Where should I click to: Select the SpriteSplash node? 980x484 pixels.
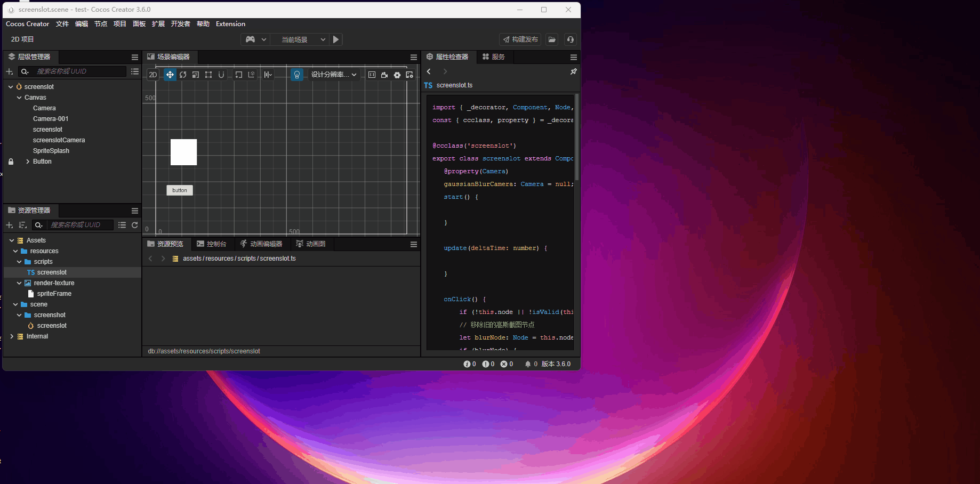[x=51, y=151]
